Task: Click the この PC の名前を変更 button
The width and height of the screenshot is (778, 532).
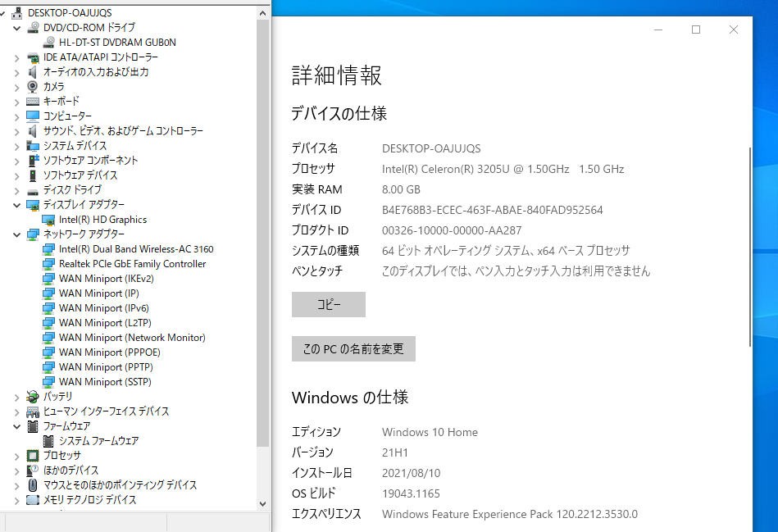Action: [353, 349]
